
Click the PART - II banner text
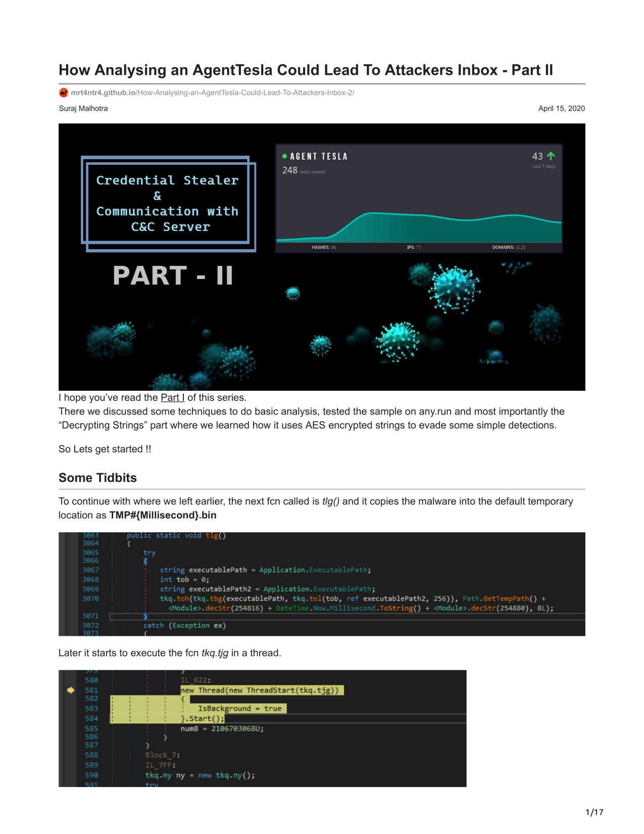173,275
